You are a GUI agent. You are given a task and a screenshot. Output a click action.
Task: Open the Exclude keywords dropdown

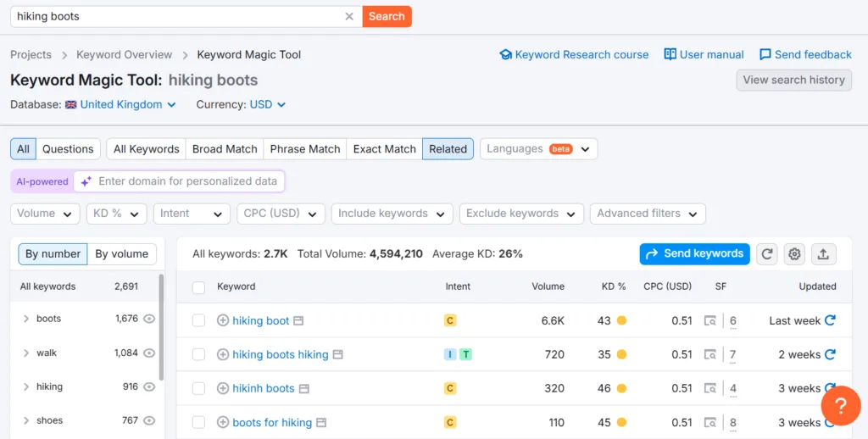(521, 214)
